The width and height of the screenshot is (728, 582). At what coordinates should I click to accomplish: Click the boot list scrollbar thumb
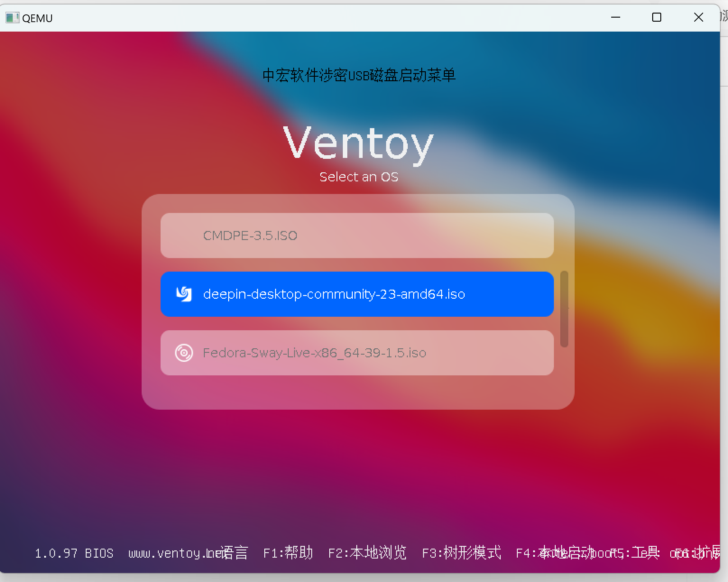(x=564, y=309)
